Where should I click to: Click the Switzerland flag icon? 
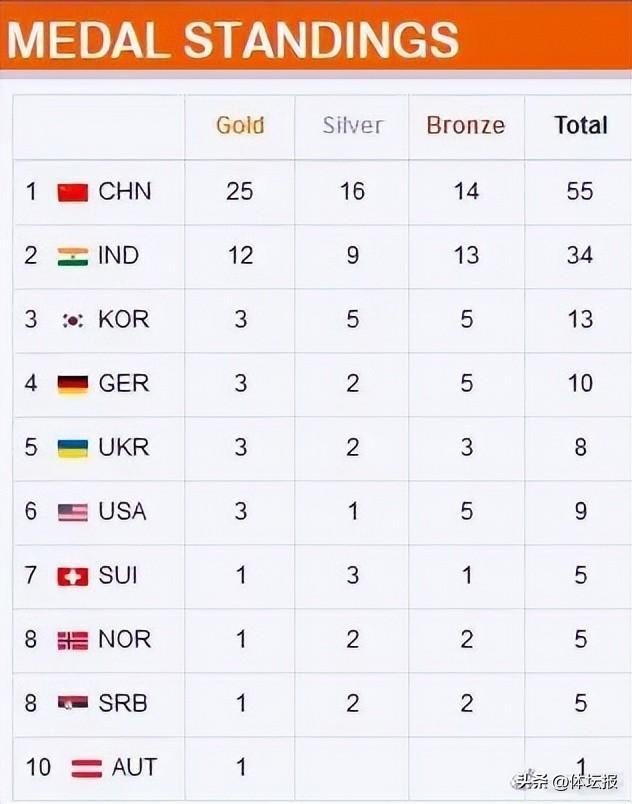73,576
